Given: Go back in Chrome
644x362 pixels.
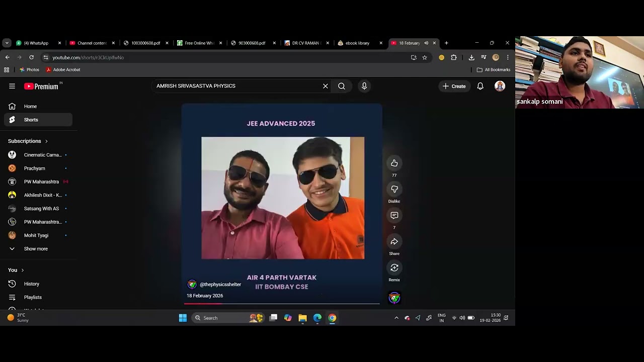Looking at the screenshot, I should click(8, 57).
